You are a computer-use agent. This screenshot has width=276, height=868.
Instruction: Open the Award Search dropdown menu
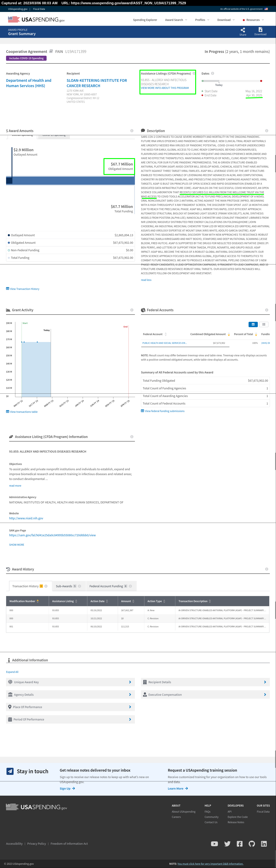(176, 20)
